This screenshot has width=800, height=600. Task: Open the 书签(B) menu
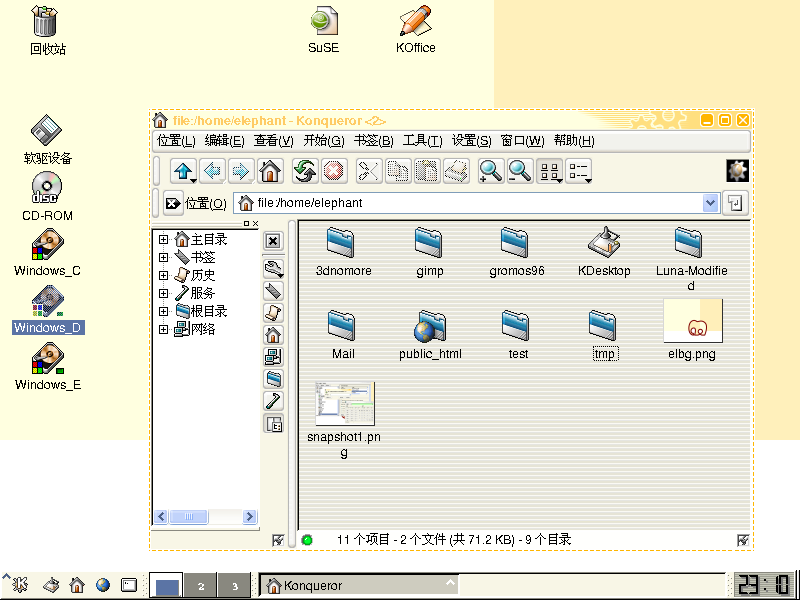tap(373, 141)
